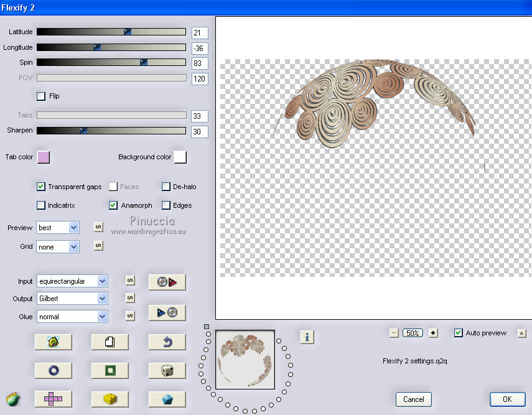Zoom out with the minus button
The width and height of the screenshot is (532, 415).
(394, 333)
